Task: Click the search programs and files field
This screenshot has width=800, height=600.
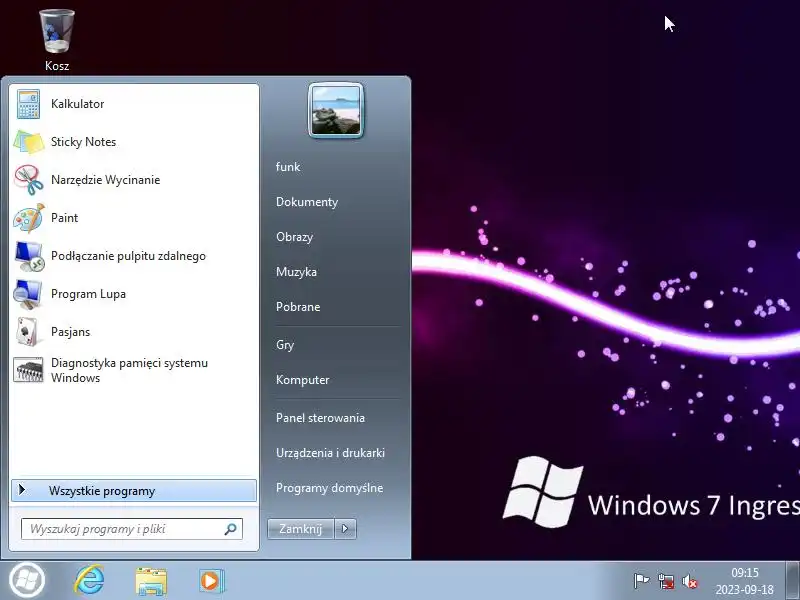Action: click(x=132, y=529)
